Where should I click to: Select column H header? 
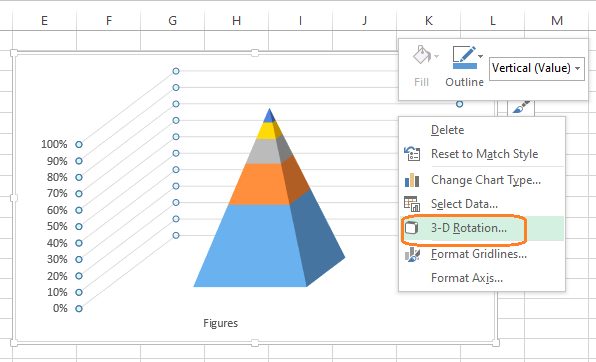(236, 21)
